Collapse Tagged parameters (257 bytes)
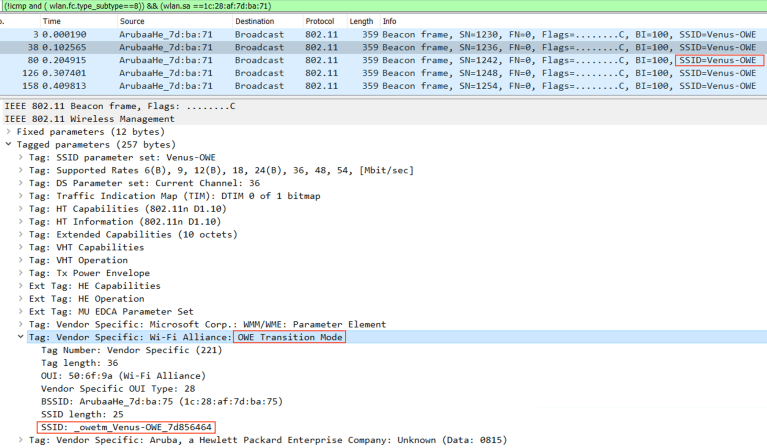The image size is (767, 448). click(x=9, y=145)
